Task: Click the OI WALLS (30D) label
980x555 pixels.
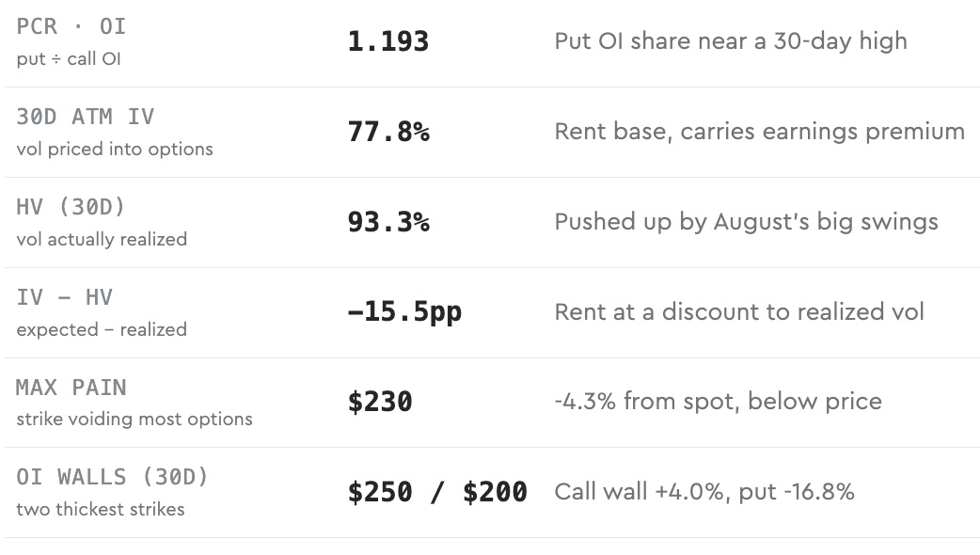Action: [113, 478]
